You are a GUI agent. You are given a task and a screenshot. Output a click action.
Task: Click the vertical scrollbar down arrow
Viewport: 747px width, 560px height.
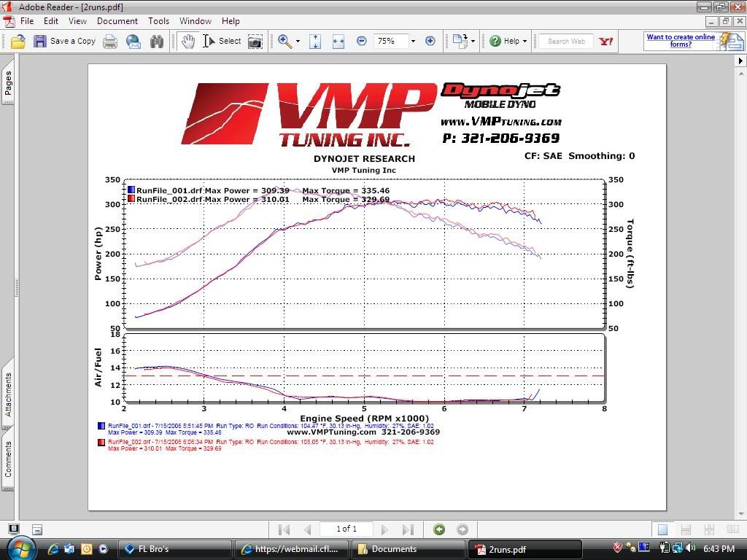741,514
